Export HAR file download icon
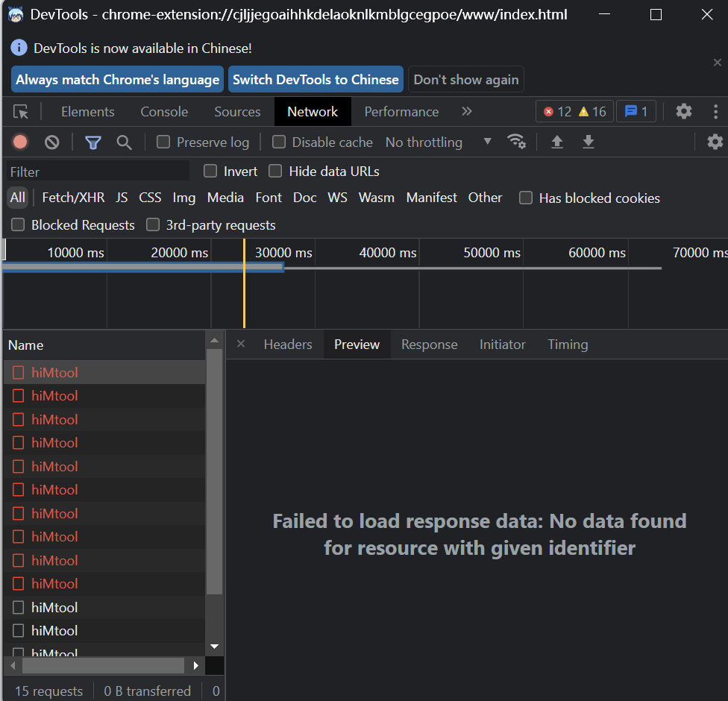The width and height of the screenshot is (728, 701). 589,142
